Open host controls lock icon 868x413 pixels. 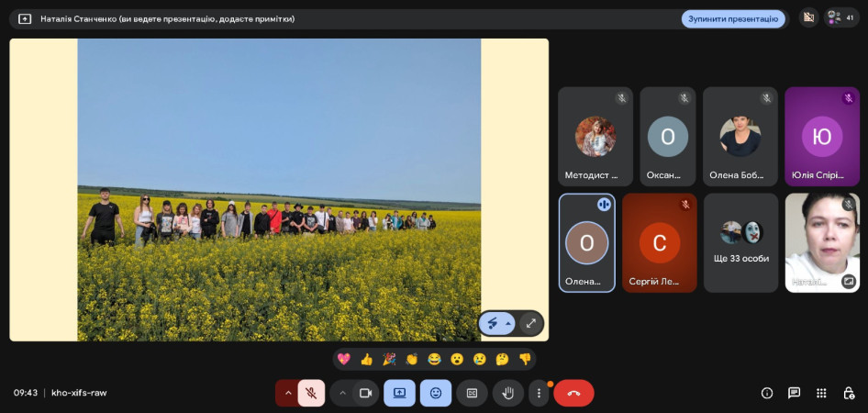(849, 393)
